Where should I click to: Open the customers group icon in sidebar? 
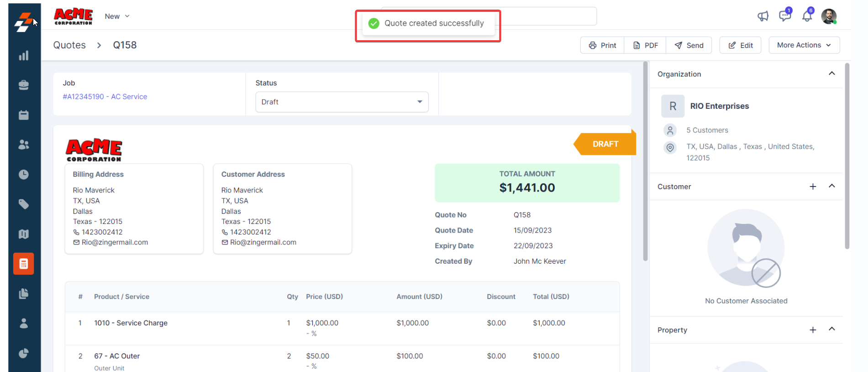pos(24,145)
